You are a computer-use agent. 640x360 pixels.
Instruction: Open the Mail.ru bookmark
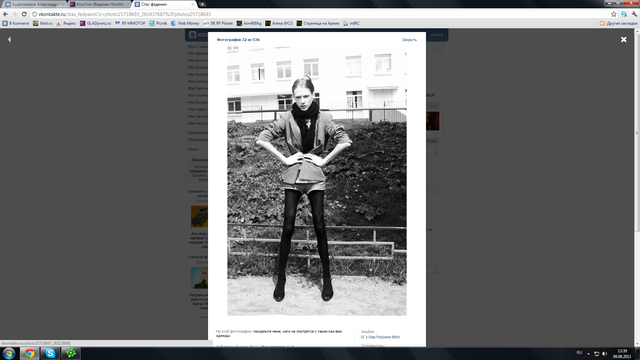pyautogui.click(x=43, y=23)
